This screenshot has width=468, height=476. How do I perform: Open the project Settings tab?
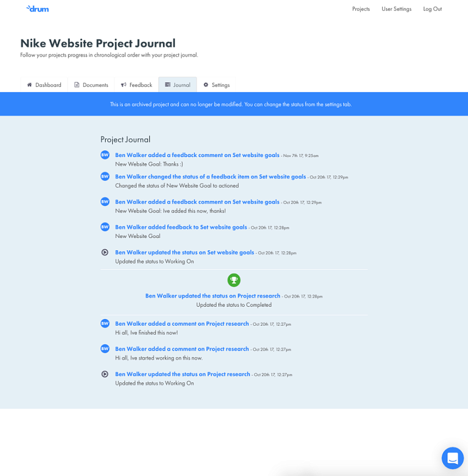click(x=216, y=85)
